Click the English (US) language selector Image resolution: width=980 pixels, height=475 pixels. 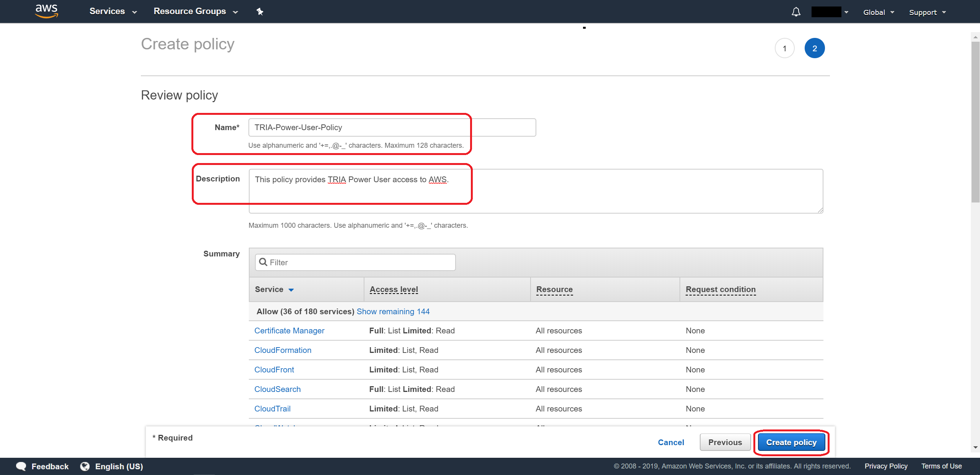click(x=119, y=467)
